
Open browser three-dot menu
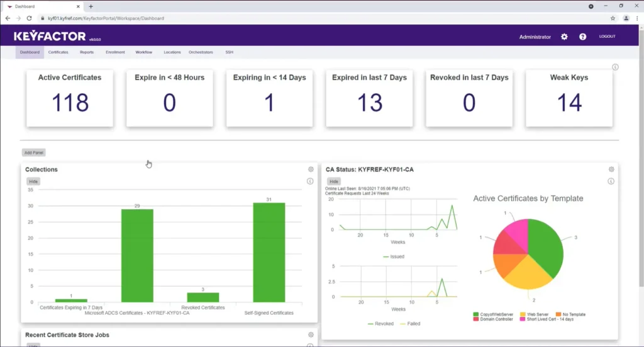pyautogui.click(x=637, y=18)
